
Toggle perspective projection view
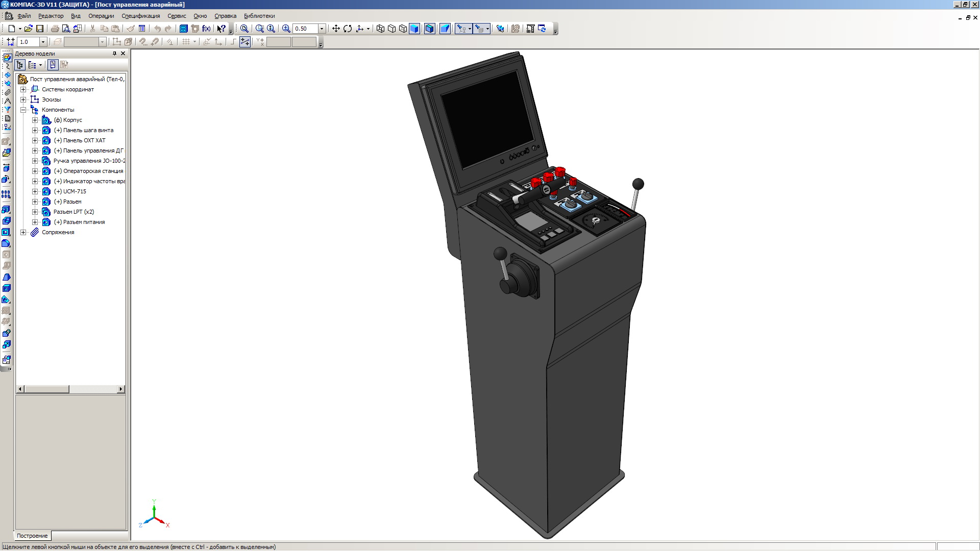coord(445,29)
